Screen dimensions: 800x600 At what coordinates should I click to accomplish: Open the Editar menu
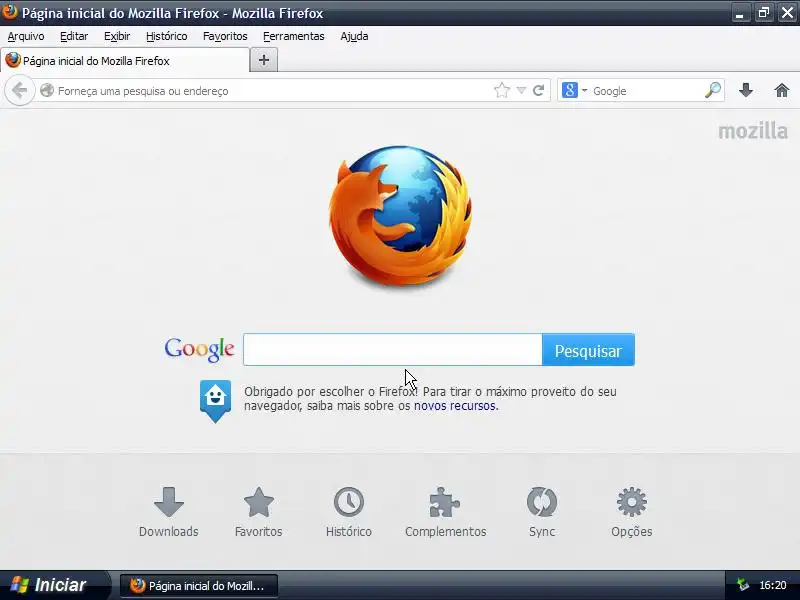tap(74, 36)
